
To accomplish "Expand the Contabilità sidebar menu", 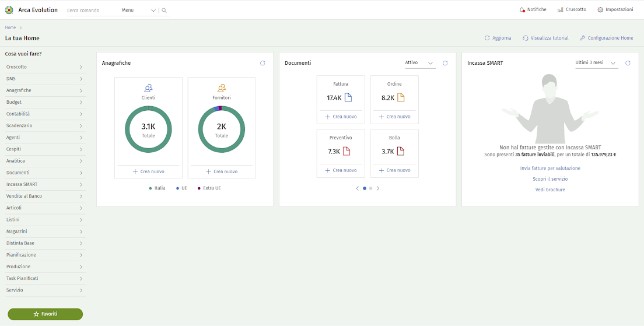I will [x=44, y=114].
